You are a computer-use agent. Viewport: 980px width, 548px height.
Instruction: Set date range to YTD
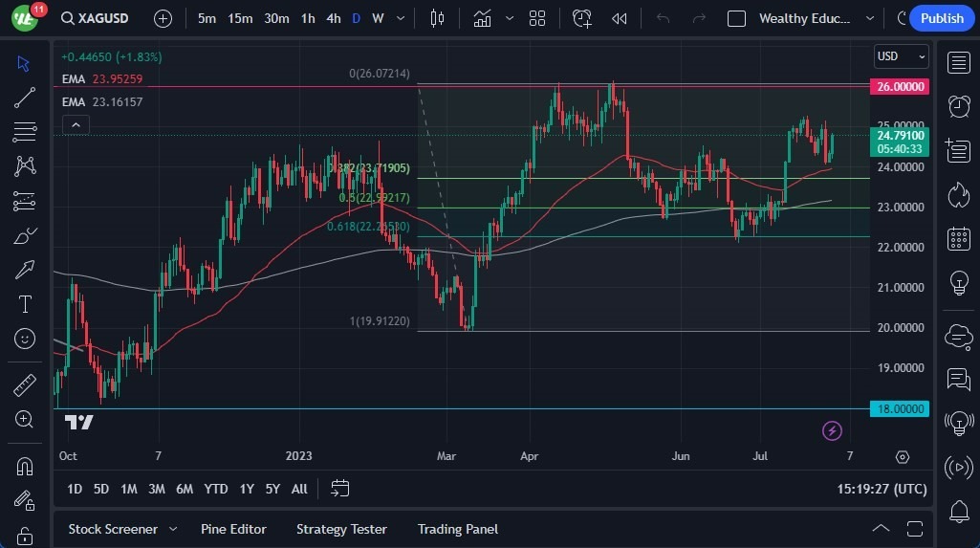coord(216,489)
